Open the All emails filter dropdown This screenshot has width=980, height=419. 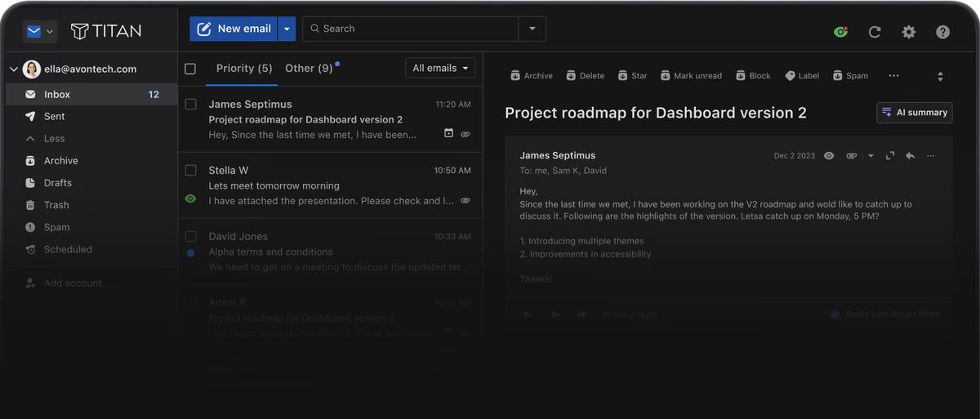pyautogui.click(x=441, y=68)
